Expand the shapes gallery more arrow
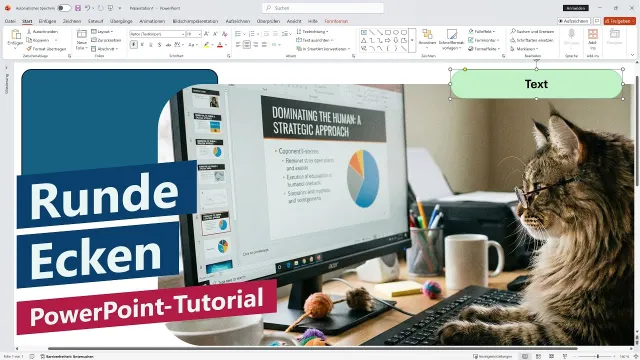The width and height of the screenshot is (640, 360). pyautogui.click(x=412, y=40)
